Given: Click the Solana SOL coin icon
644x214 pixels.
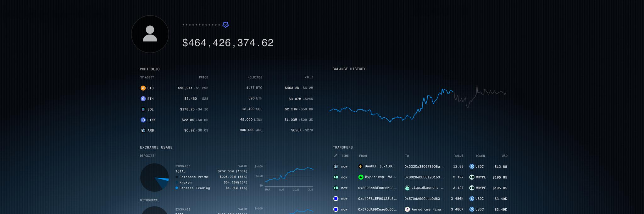Looking at the screenshot, I should [x=143, y=110].
